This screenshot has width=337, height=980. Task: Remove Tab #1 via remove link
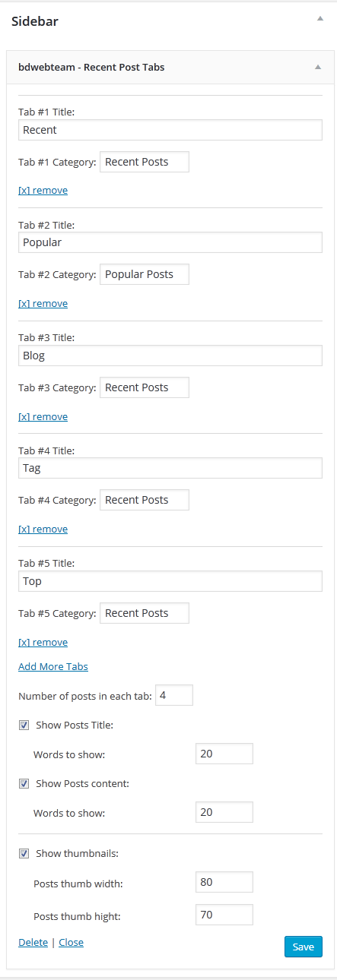[x=43, y=191]
